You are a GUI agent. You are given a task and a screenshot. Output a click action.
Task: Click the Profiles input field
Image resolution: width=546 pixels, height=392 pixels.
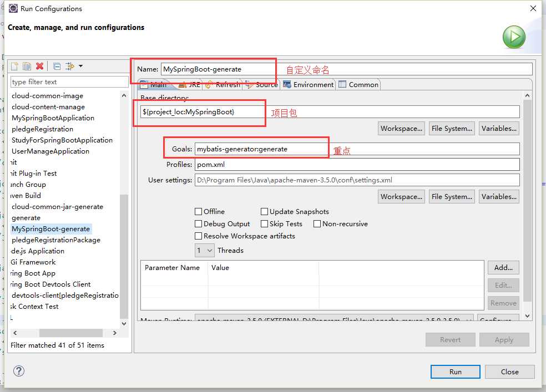pyautogui.click(x=357, y=165)
